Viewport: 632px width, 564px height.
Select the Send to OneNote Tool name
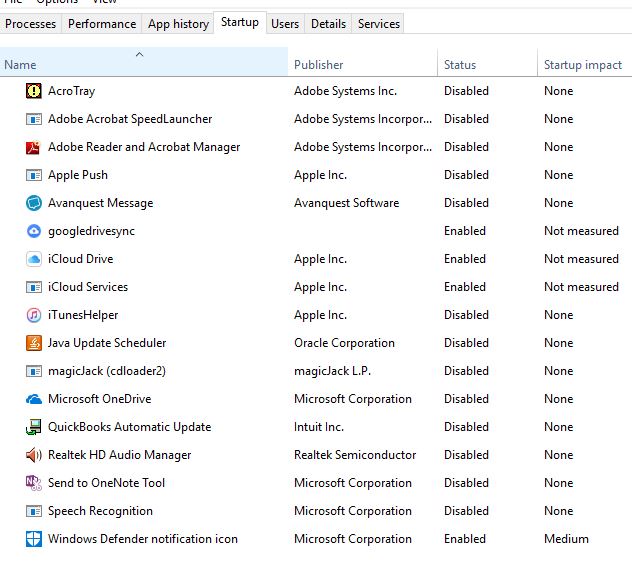pos(106,483)
